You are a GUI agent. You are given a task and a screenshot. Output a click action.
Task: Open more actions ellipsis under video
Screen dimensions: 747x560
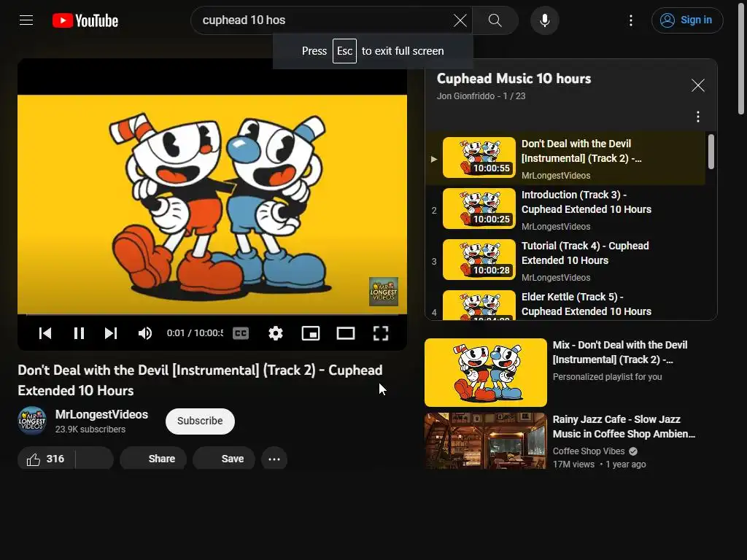point(274,459)
